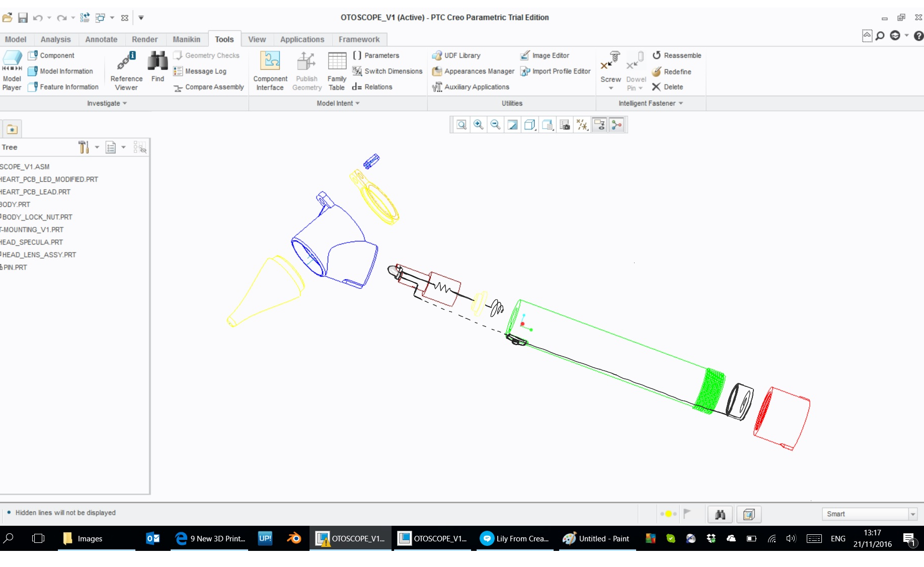
Task: Click the Screw fastener icon
Action: 610,60
